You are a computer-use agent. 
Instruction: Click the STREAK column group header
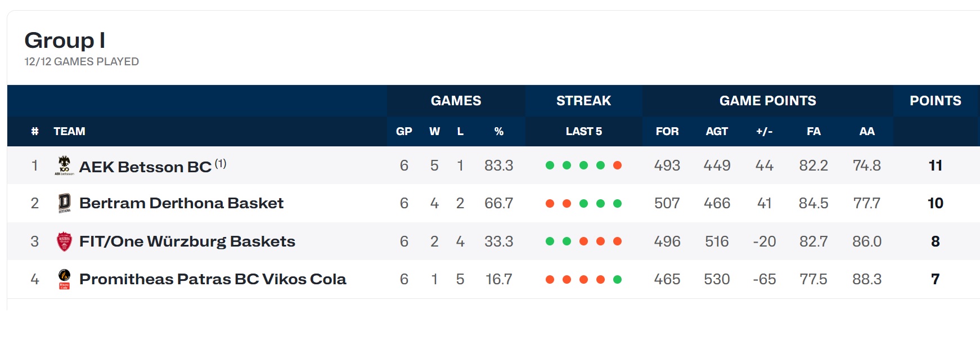(x=583, y=101)
